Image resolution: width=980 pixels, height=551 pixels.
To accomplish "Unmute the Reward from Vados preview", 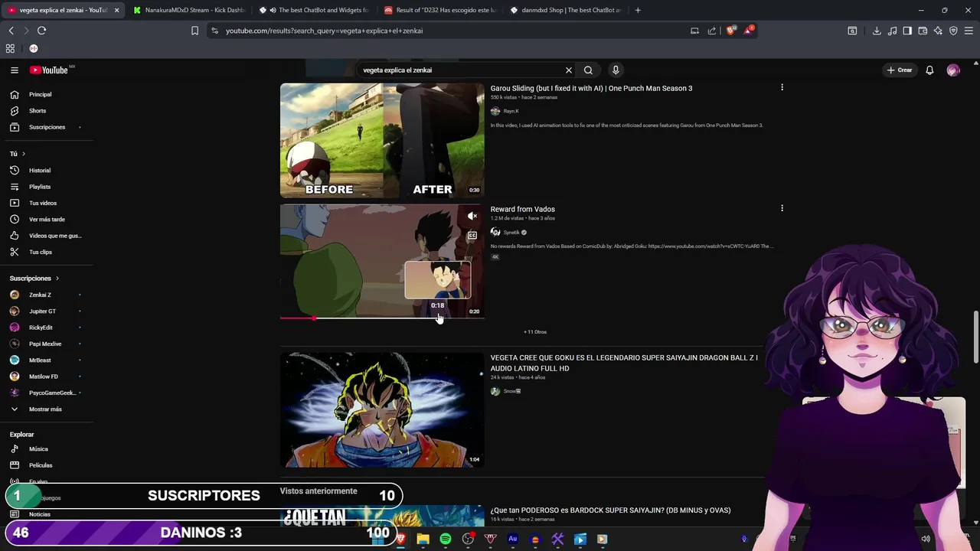I will click(x=472, y=217).
